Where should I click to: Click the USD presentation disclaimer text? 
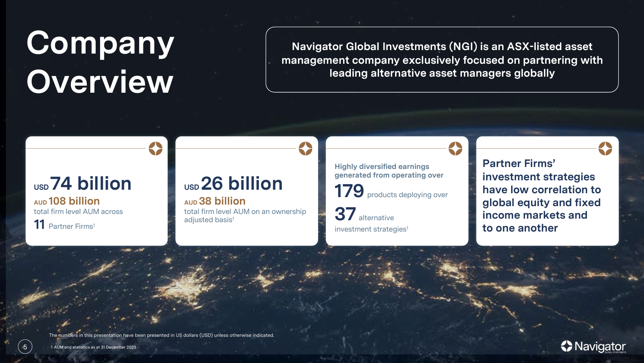point(162,335)
